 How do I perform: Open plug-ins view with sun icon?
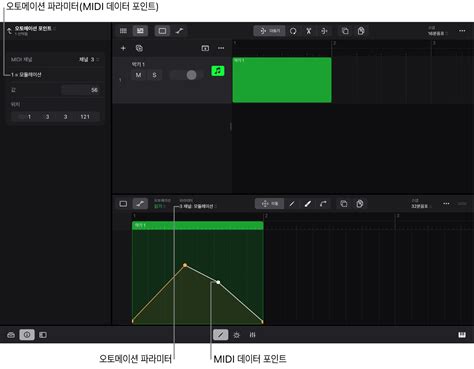pos(237,335)
